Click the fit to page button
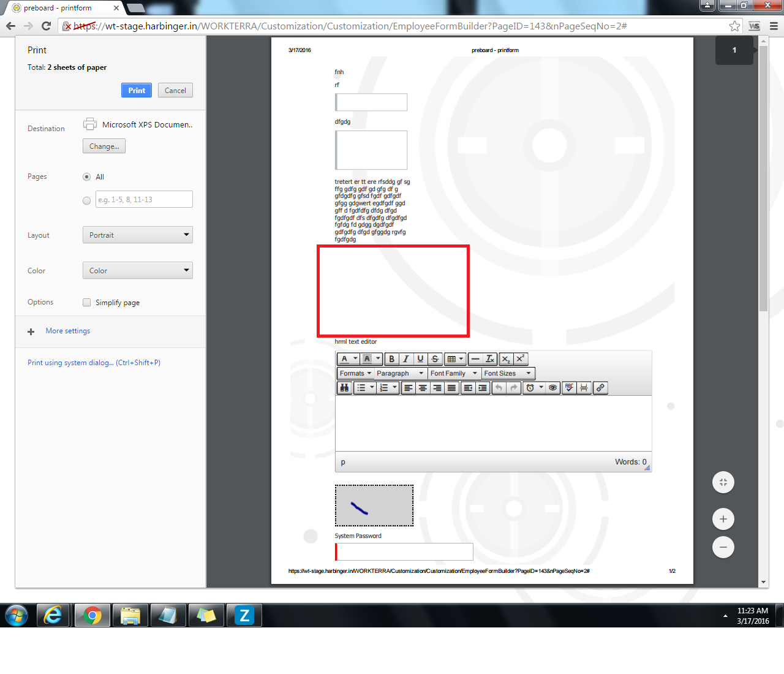The height and width of the screenshot is (674, 784). point(723,482)
